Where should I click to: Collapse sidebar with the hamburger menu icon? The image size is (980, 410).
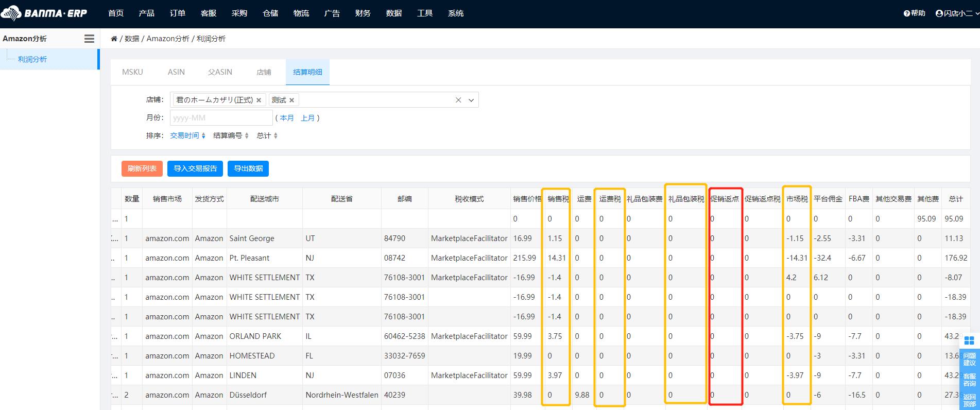(x=89, y=39)
